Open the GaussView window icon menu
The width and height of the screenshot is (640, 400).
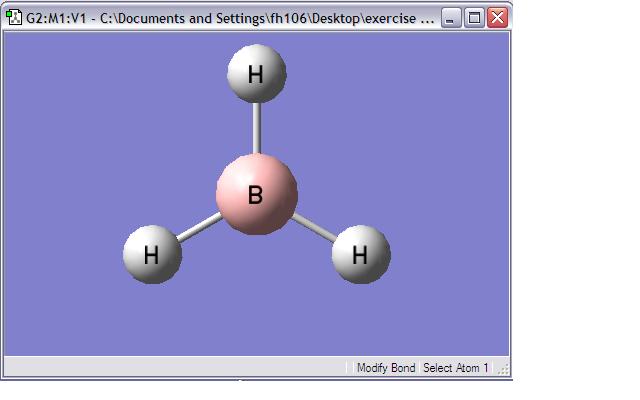point(14,18)
